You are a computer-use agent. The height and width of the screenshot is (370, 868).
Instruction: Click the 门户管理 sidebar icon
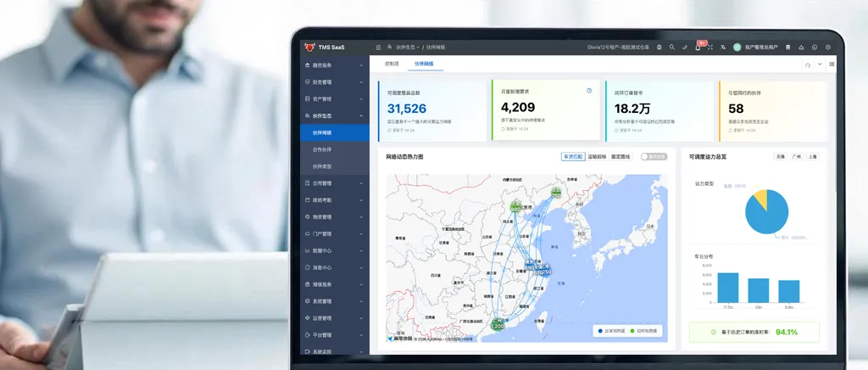308,233
